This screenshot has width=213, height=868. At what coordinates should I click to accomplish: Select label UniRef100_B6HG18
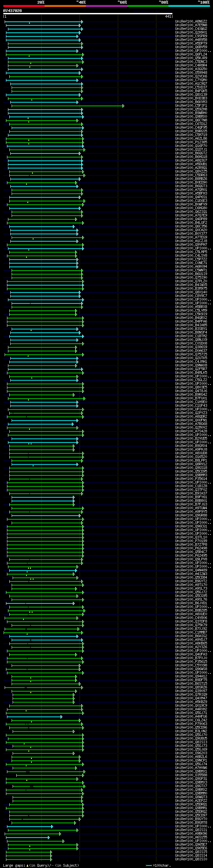[191, 157]
